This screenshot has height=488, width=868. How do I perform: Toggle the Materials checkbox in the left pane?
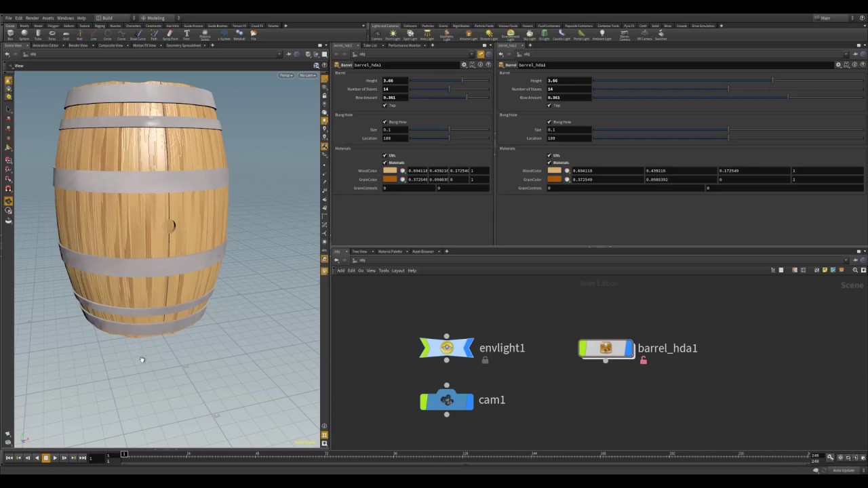click(x=384, y=163)
